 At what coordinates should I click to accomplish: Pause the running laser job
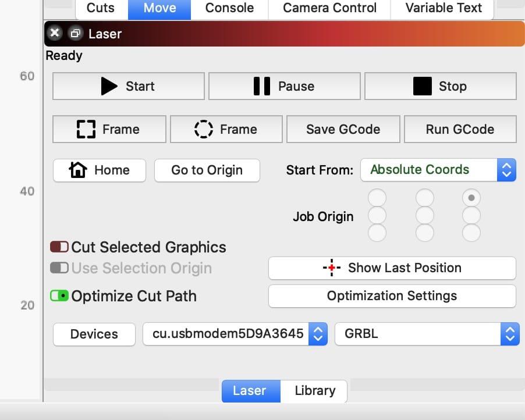point(284,86)
